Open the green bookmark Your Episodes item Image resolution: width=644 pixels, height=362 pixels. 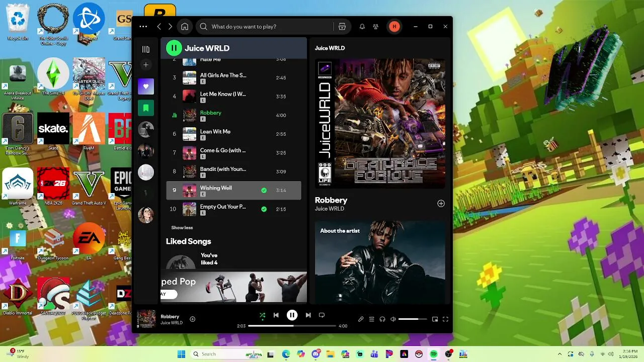point(146,108)
